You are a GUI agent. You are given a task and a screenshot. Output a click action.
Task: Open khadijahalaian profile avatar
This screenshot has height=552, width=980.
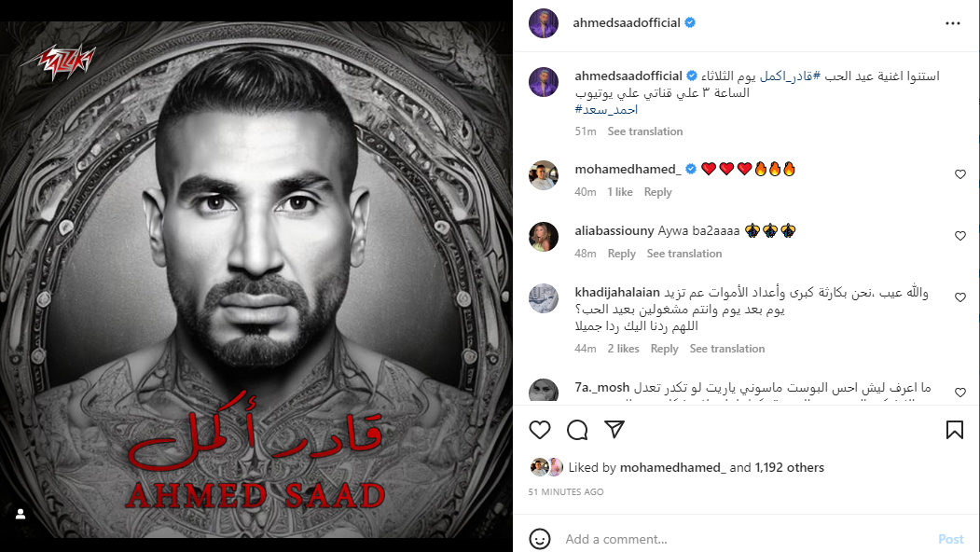(544, 298)
